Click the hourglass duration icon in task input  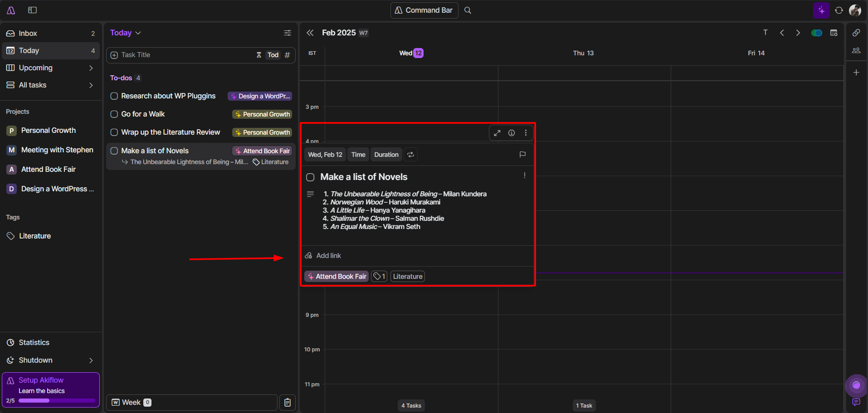click(x=259, y=55)
